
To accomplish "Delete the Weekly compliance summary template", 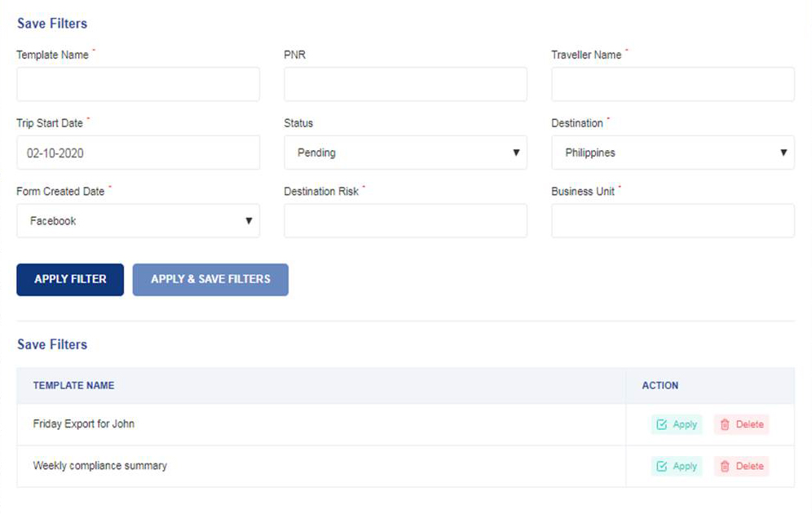I will pyautogui.click(x=742, y=466).
